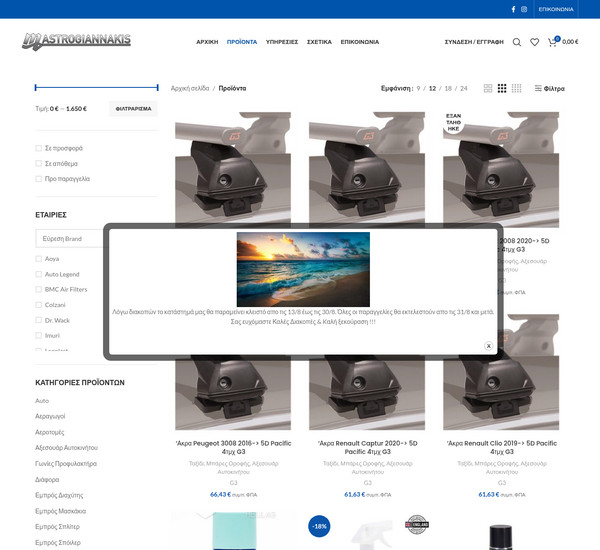Viewport: 600px width, 550px height.
Task: Open the sold-out ΕΞΑΝΤΛΗΘΗΚΕ product image
Action: click(x=501, y=168)
